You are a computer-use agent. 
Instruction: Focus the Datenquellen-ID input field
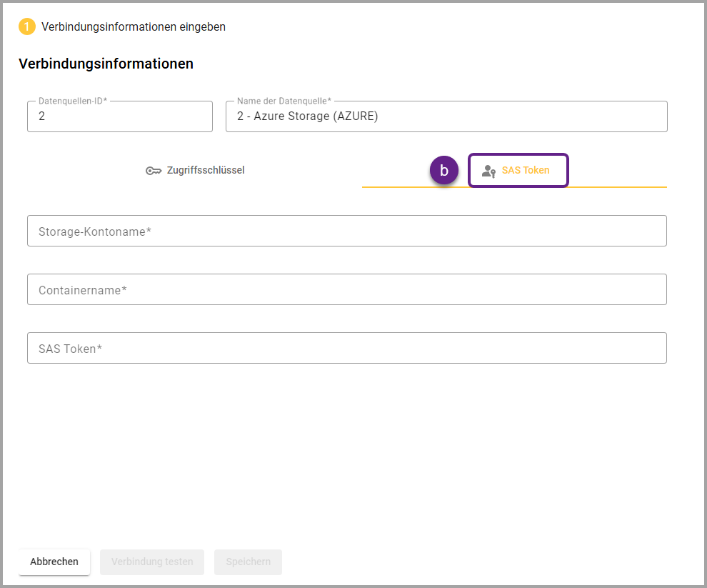120,116
